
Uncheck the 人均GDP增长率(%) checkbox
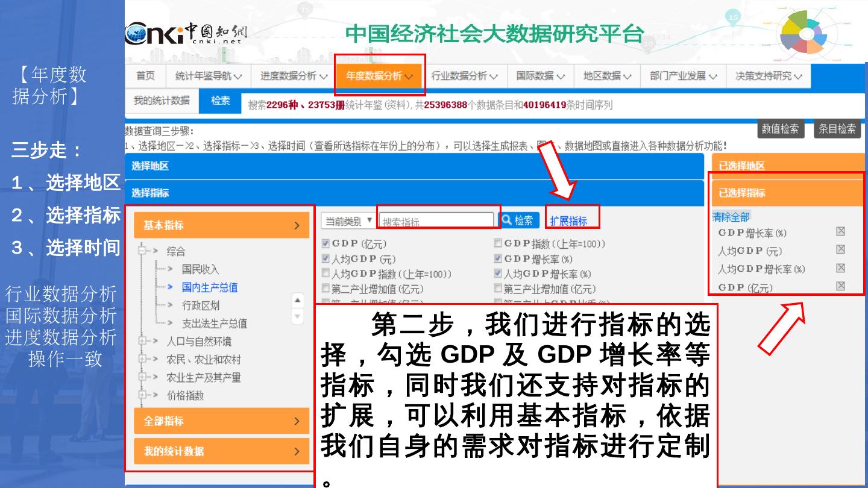click(x=498, y=274)
